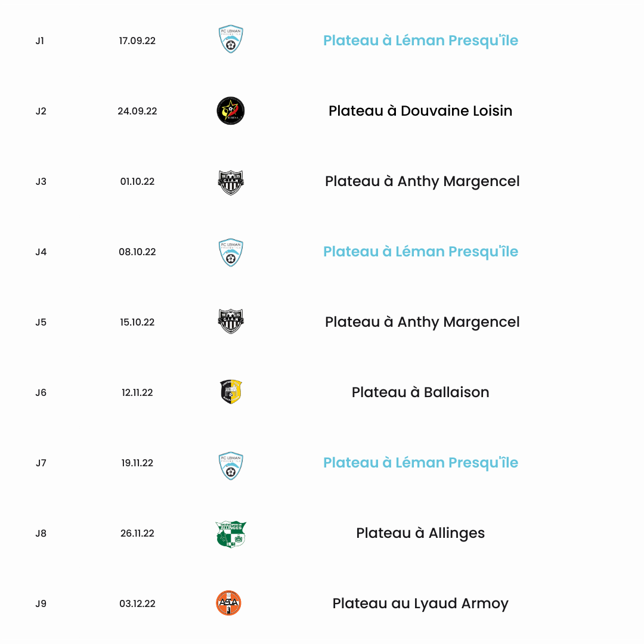644x644 pixels.
Task: Click the green Allinges club crest
Action: tap(230, 534)
